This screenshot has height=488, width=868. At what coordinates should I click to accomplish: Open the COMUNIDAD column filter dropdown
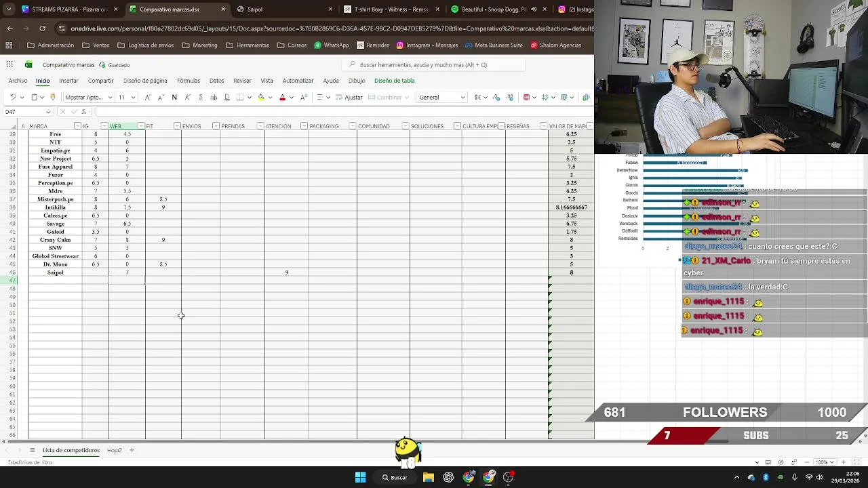[x=405, y=126]
